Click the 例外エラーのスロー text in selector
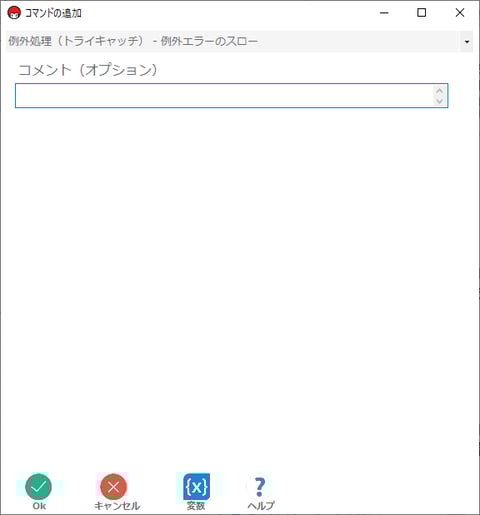Image resolution: width=480 pixels, height=515 pixels. tap(209, 42)
